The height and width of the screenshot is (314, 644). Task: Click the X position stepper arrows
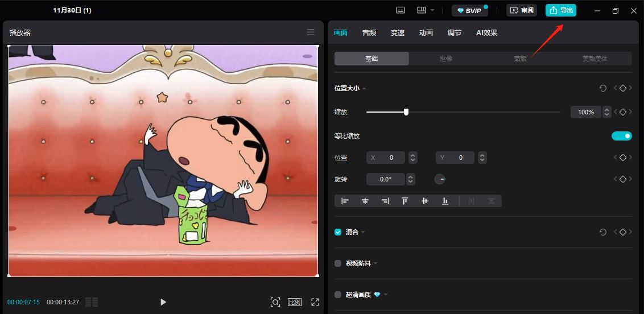tap(413, 158)
